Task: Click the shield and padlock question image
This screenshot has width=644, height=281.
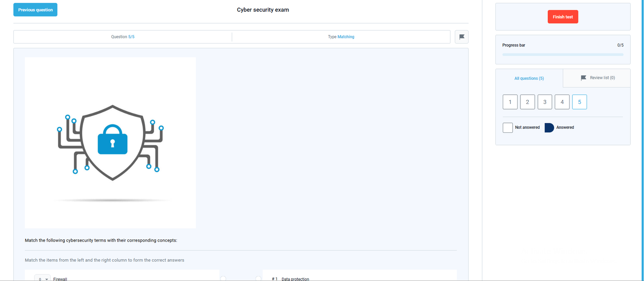Action: (x=110, y=143)
